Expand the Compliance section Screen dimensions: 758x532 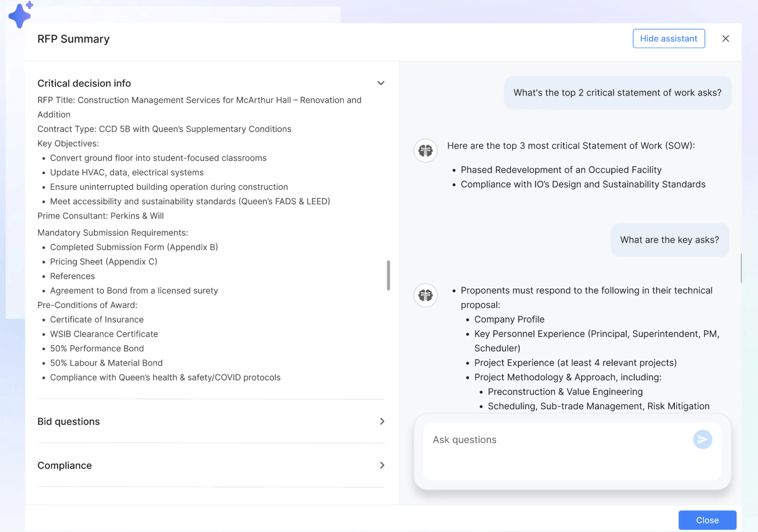[382, 465]
